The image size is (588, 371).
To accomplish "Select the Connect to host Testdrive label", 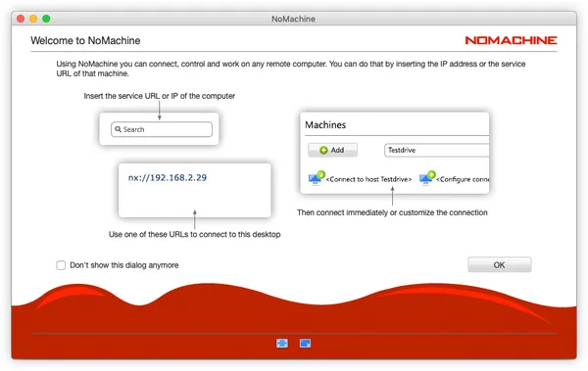I will coord(368,179).
